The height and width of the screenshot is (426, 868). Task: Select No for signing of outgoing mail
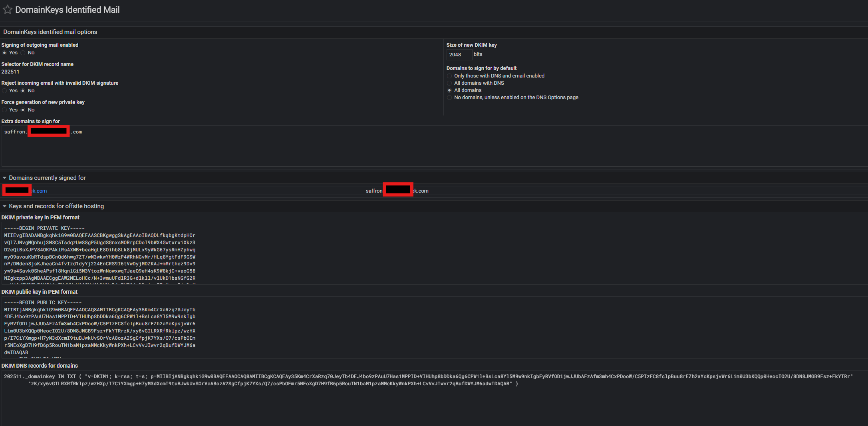pyautogui.click(x=23, y=53)
